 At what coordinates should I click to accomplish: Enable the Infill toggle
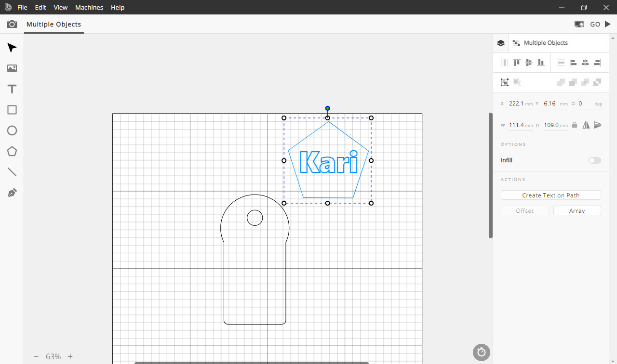click(x=594, y=160)
